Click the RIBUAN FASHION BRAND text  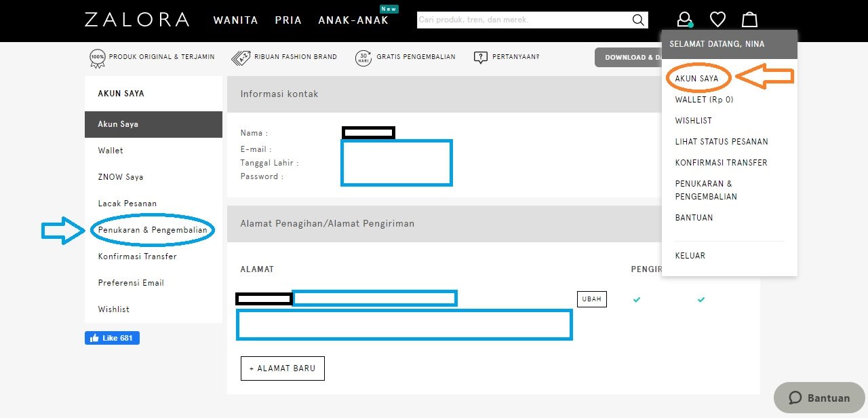(296, 57)
